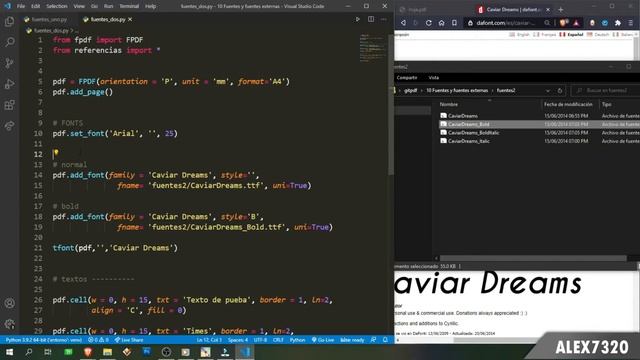Open the File menu in VS Code

[x=21, y=6]
